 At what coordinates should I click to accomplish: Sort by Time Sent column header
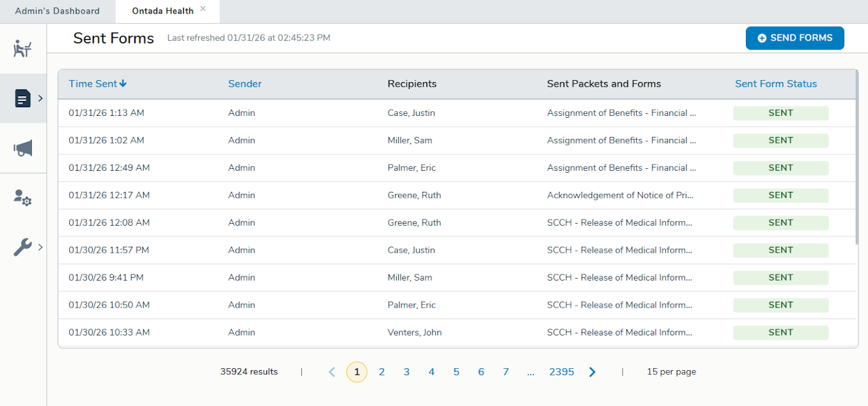(98, 84)
